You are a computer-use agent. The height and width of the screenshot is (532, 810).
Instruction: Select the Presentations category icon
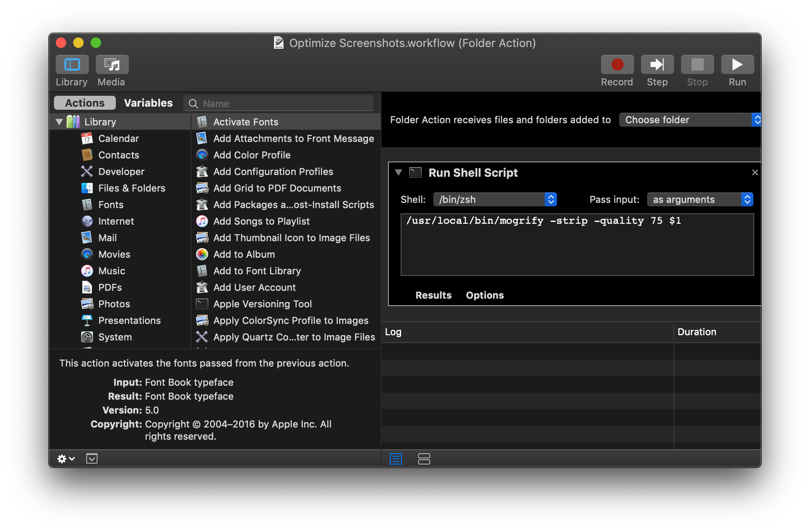click(87, 320)
